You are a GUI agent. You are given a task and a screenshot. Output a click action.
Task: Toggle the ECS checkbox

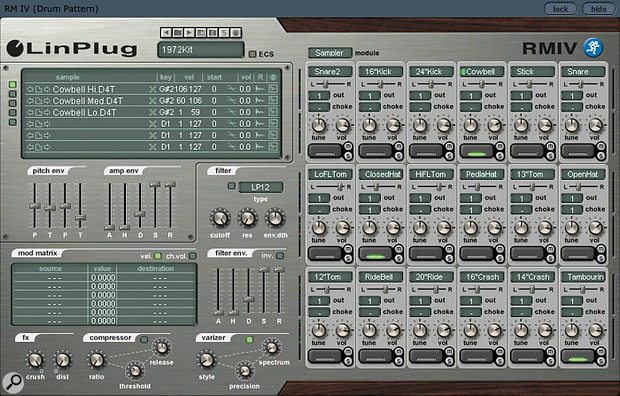coord(252,54)
